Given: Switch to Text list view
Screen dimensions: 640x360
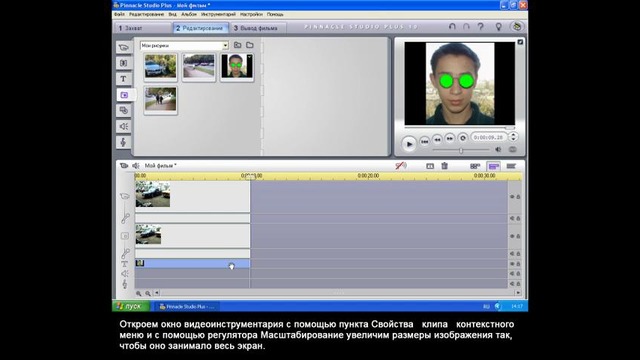Looking at the screenshot, I should click(511, 166).
